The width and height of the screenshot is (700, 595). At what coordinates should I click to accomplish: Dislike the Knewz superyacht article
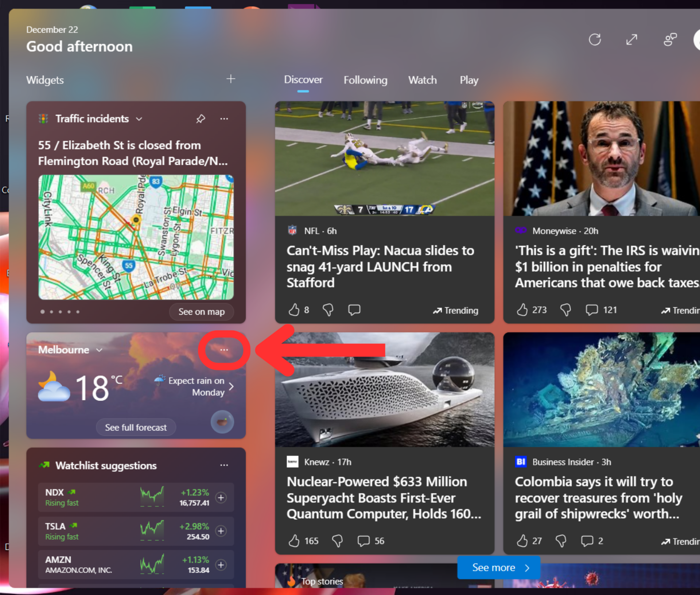pos(337,541)
